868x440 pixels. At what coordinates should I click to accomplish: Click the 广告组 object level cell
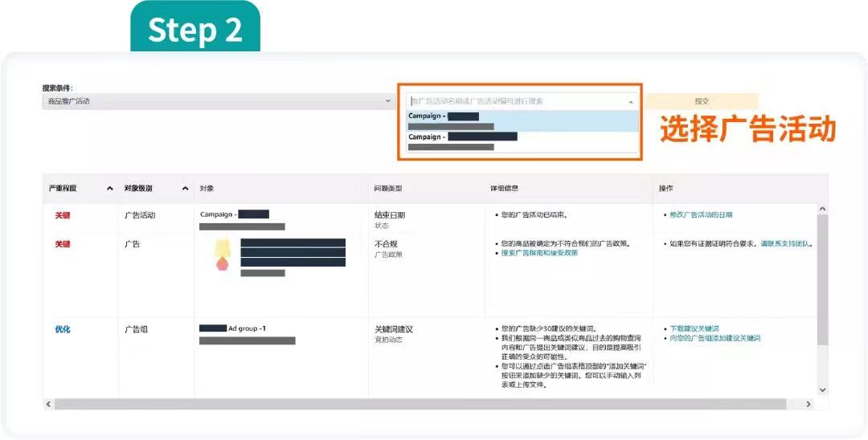click(x=136, y=329)
